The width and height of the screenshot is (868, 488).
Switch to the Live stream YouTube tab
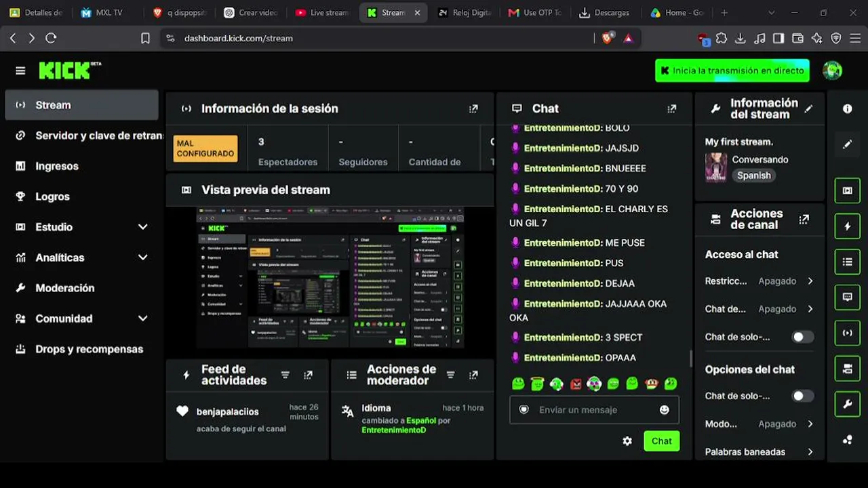tap(323, 13)
